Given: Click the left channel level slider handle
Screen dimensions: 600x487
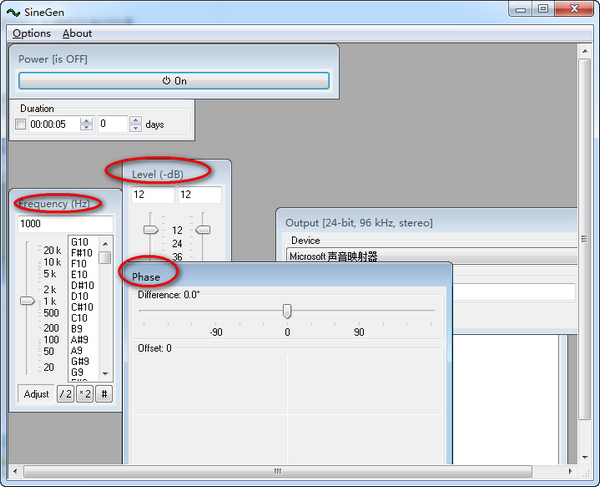Looking at the screenshot, I should coord(150,230).
